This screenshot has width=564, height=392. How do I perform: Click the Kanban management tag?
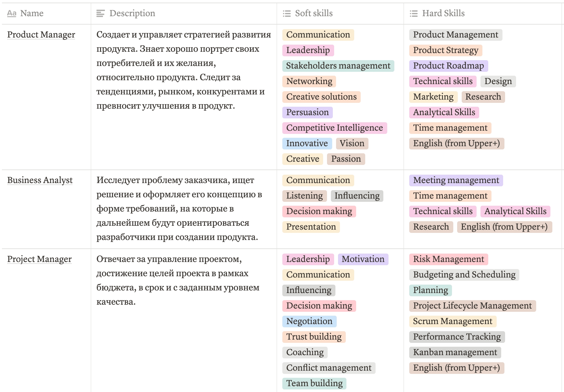[455, 352]
